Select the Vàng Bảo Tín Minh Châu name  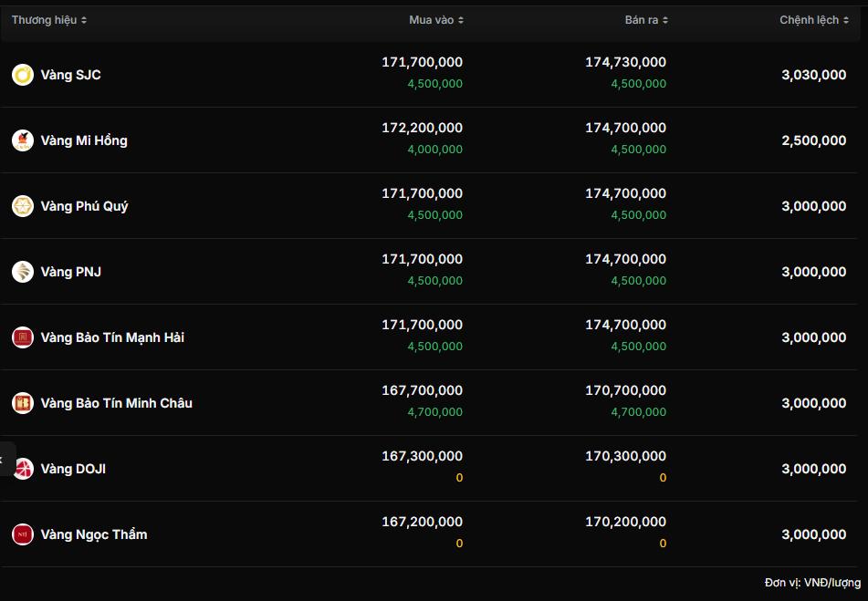click(x=116, y=403)
